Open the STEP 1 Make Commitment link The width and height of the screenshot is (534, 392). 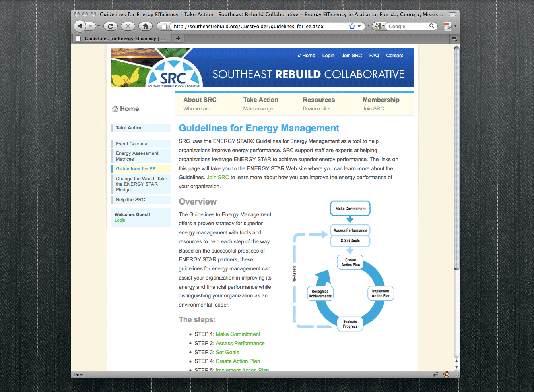(238, 334)
